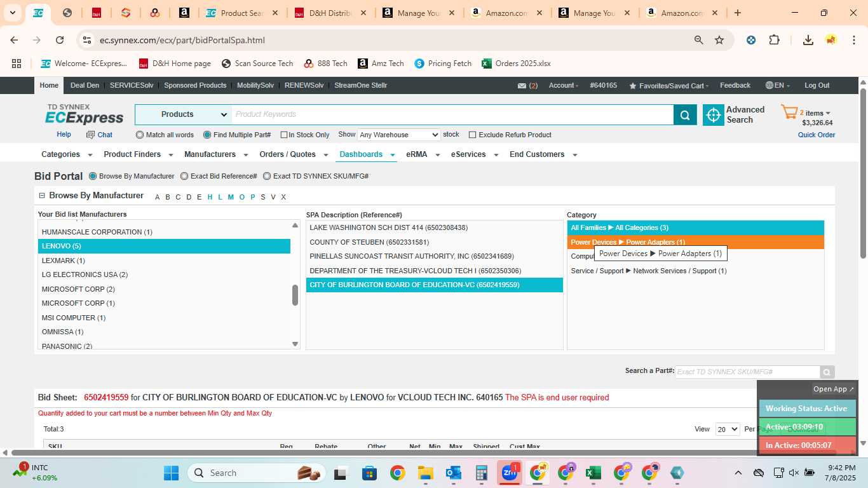Viewport: 868px width, 488px height.
Task: Open the View 20 per page dropdown
Action: point(728,430)
